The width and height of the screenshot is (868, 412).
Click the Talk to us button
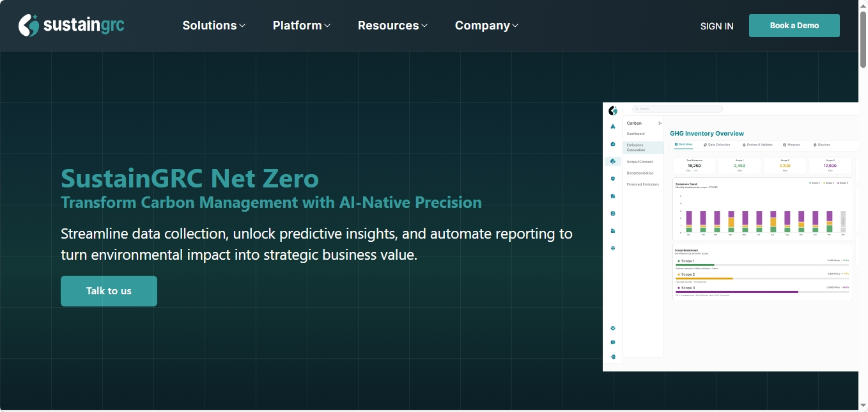pyautogui.click(x=109, y=291)
